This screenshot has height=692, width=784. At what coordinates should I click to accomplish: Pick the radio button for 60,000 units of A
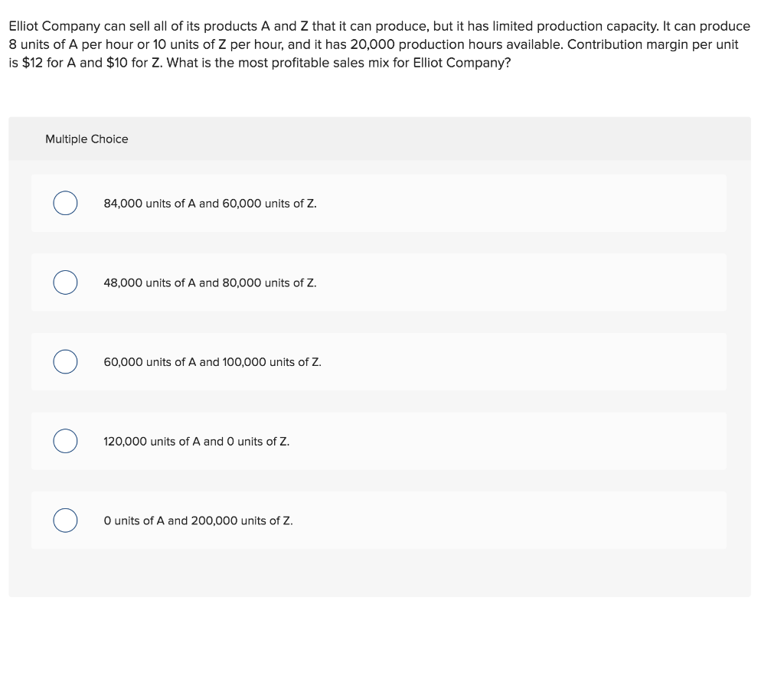(x=65, y=362)
